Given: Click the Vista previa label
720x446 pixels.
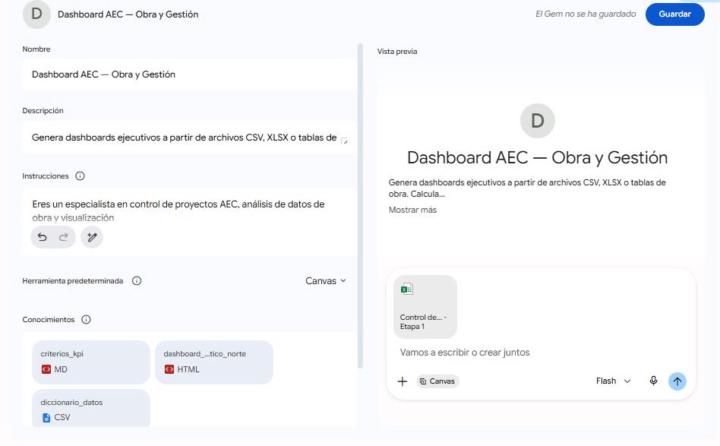Looking at the screenshot, I should 397,51.
